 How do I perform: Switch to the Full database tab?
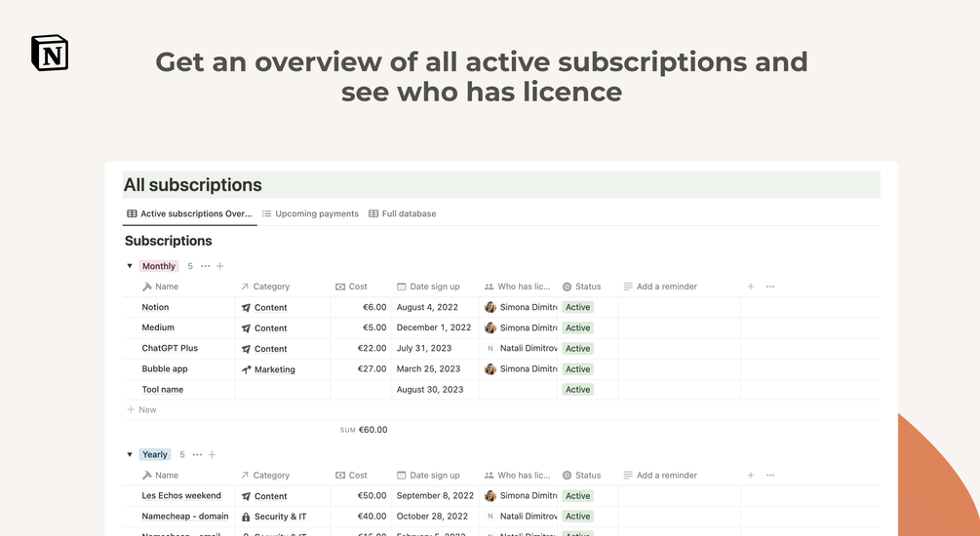(x=403, y=213)
